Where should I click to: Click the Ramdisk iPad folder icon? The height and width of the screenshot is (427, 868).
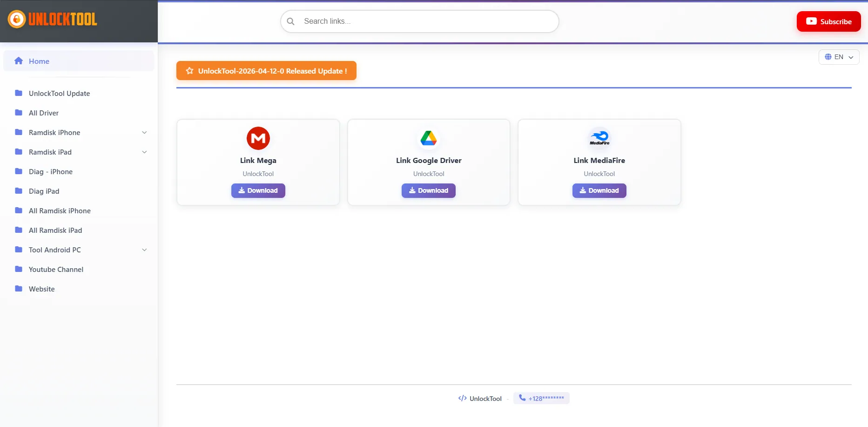point(19,152)
